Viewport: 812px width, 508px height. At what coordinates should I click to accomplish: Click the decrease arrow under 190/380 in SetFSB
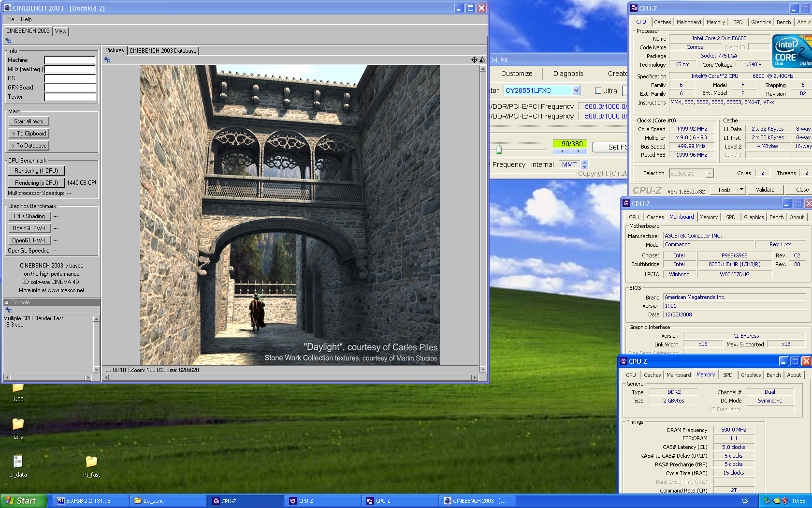pos(562,151)
